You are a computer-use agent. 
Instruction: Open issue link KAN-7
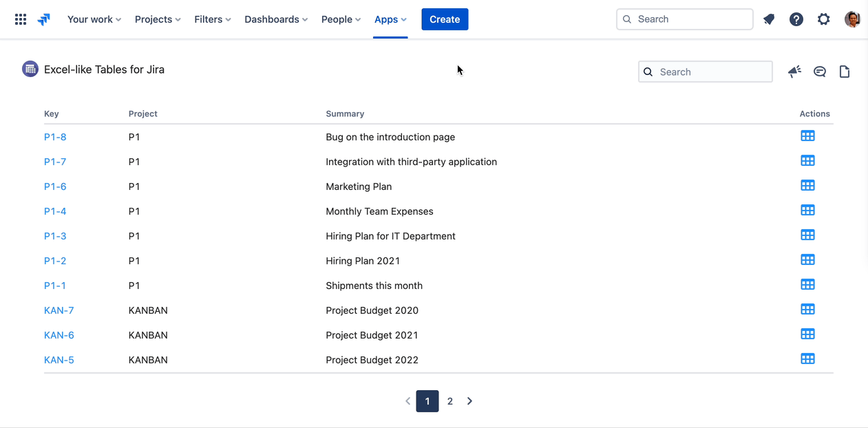(x=59, y=310)
